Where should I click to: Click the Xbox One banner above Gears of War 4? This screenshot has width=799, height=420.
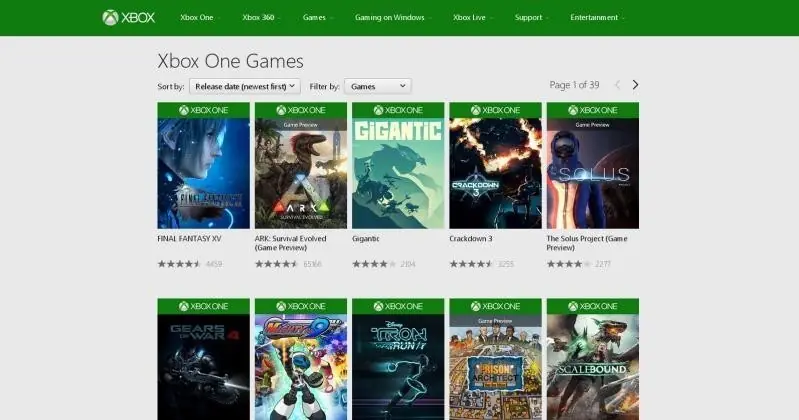[x=203, y=306]
